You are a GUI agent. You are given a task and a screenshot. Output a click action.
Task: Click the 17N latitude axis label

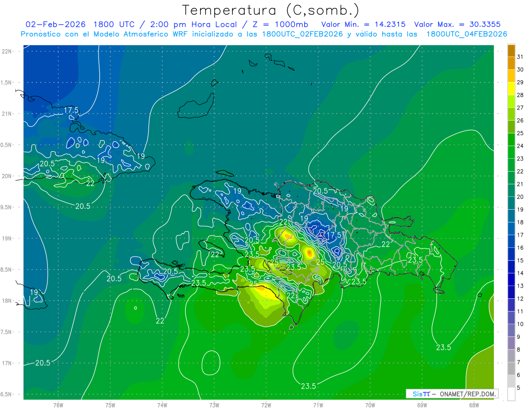(8, 363)
